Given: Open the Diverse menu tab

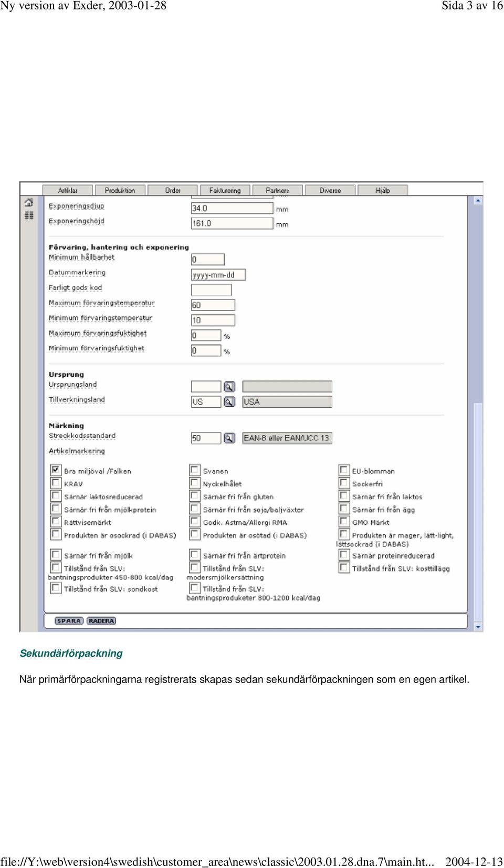Looking at the screenshot, I should coord(330,190).
